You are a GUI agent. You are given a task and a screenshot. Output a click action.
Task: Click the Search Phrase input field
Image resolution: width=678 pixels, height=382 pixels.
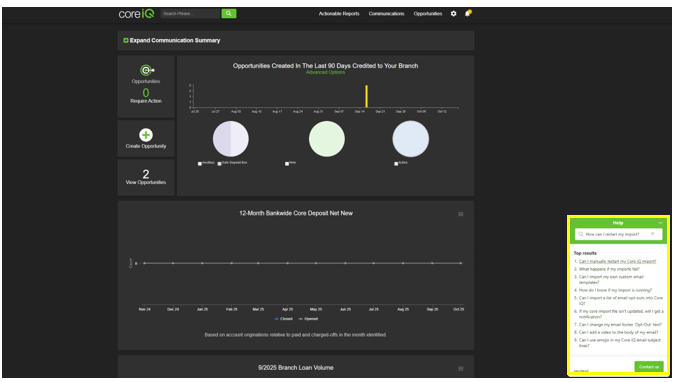(191, 14)
